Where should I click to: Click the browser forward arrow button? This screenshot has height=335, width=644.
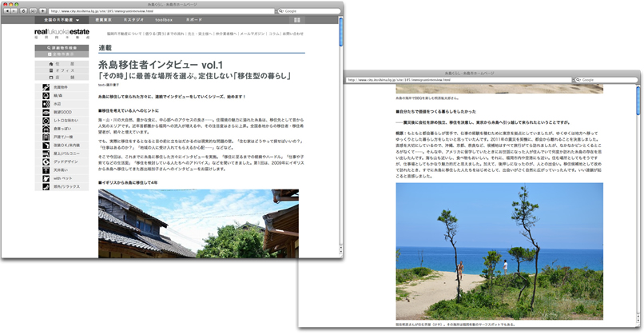pos(14,11)
